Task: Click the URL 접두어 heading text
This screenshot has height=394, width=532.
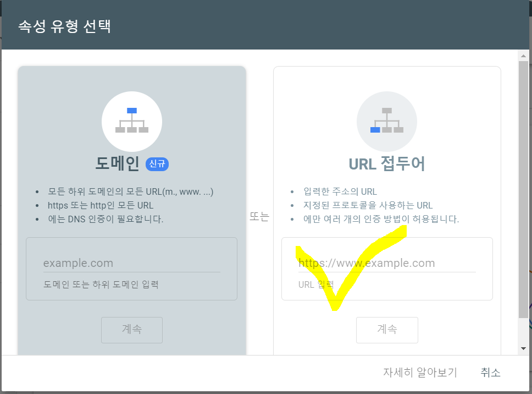Action: (x=387, y=164)
